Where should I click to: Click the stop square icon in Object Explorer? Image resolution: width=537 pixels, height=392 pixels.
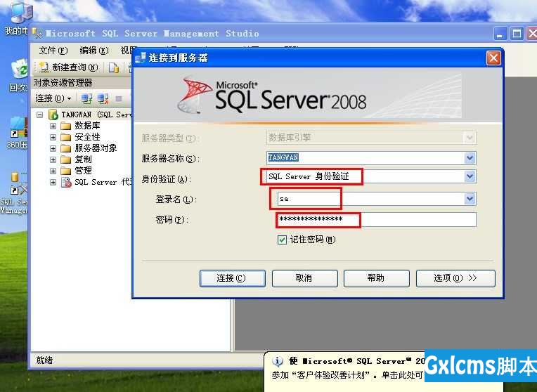coord(119,99)
